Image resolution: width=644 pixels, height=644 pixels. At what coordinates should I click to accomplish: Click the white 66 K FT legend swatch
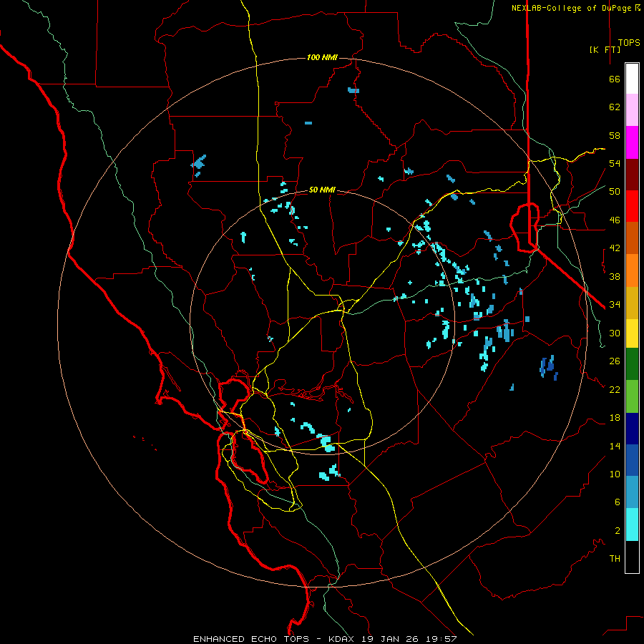[x=632, y=79]
